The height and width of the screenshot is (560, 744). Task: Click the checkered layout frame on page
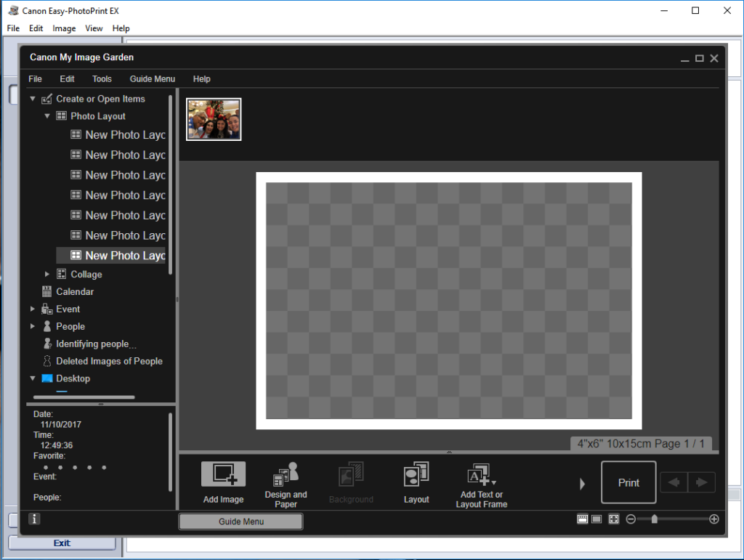[x=449, y=301]
